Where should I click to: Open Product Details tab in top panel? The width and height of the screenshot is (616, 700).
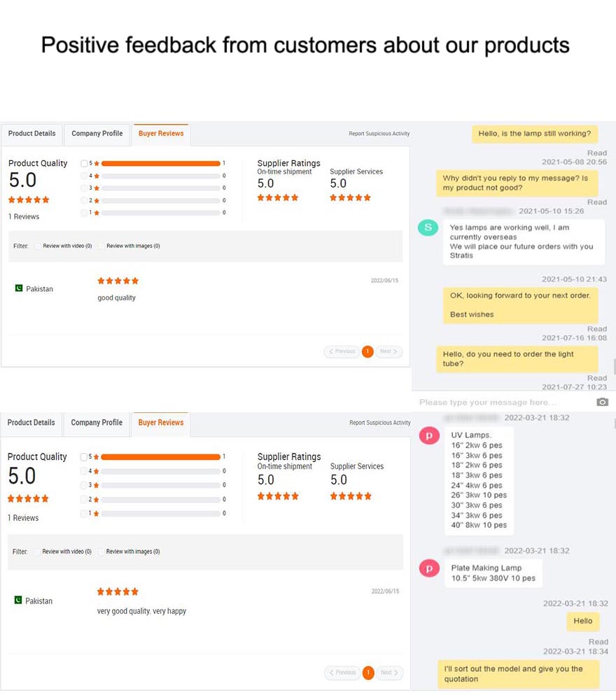click(x=31, y=134)
